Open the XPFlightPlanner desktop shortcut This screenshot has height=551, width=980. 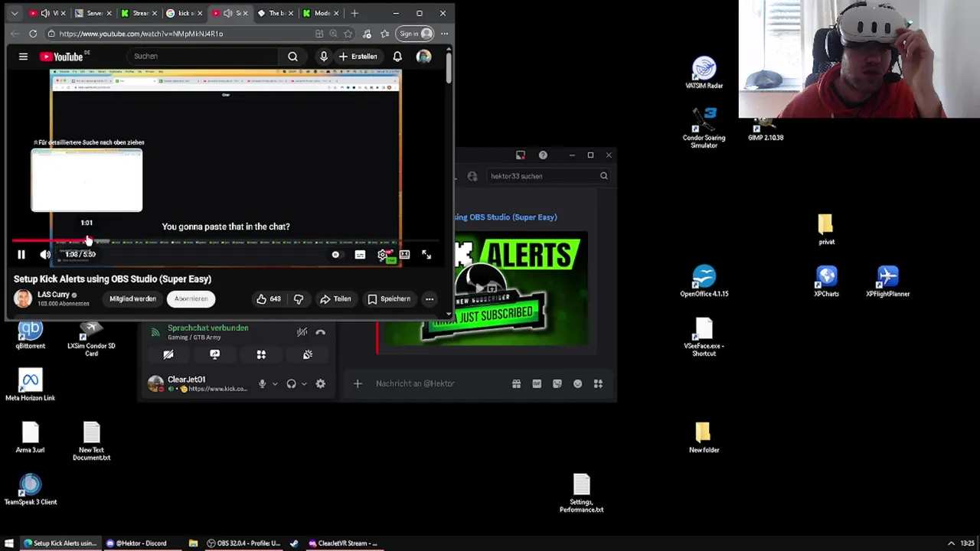[888, 281]
